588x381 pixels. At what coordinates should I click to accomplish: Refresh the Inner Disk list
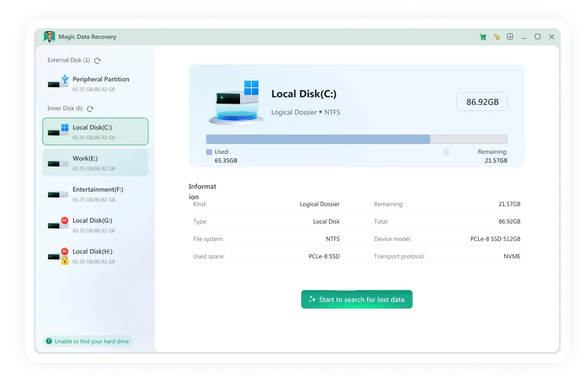pyautogui.click(x=90, y=109)
